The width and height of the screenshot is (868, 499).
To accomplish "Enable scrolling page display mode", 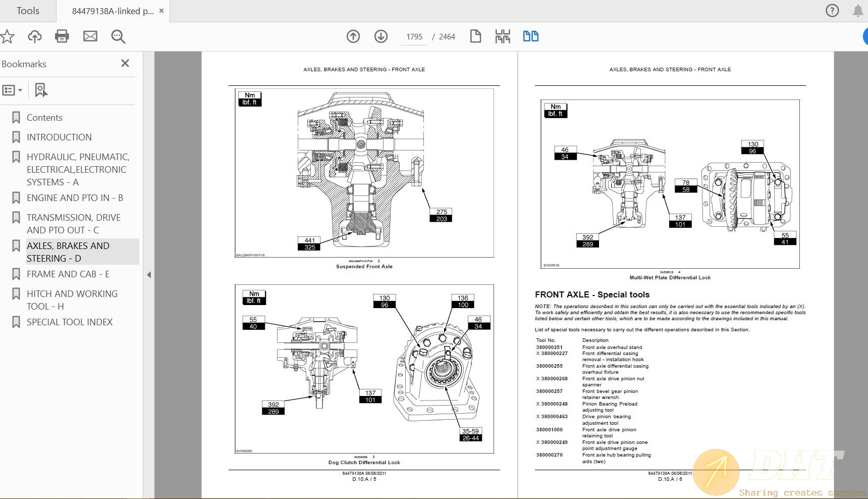I will click(x=503, y=36).
